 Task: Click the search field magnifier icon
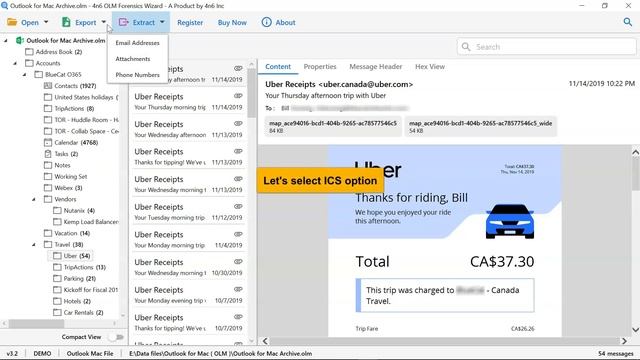pyautogui.click(x=466, y=47)
